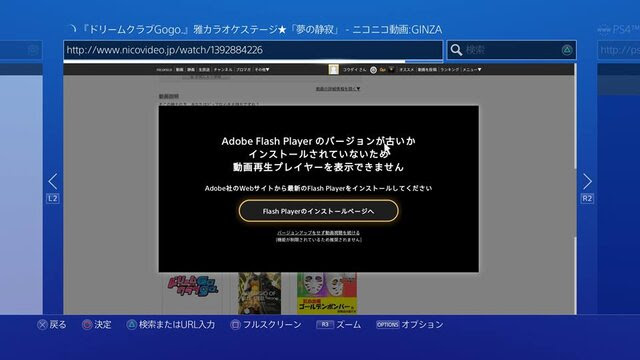Click the cross icon beside 戻る
This screenshot has width=640, height=360.
(x=42, y=324)
